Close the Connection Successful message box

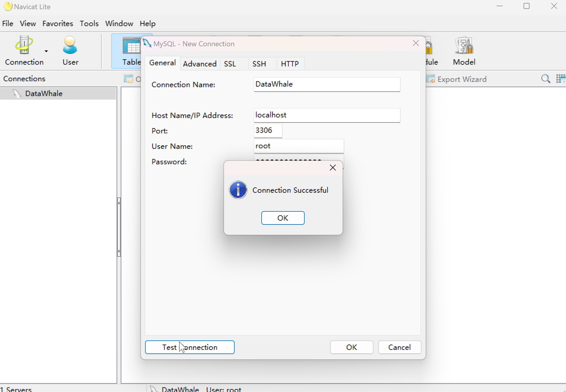tap(333, 168)
